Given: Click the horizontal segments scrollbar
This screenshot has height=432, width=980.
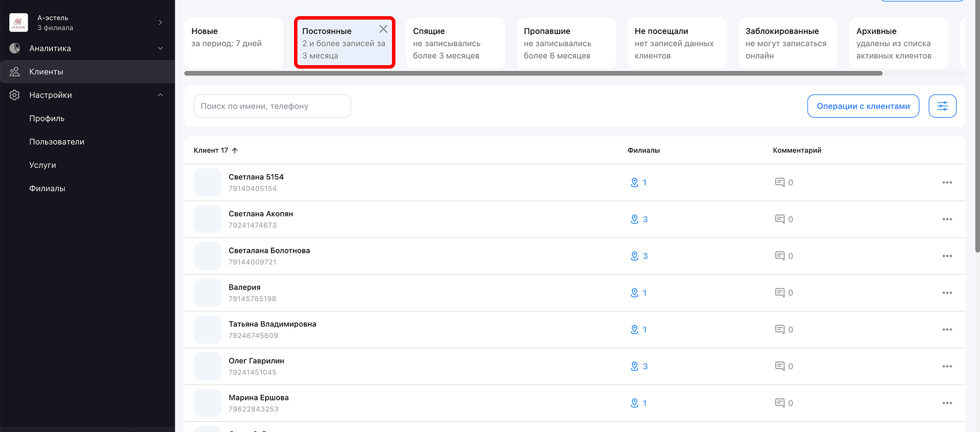Looking at the screenshot, I should click(x=533, y=73).
